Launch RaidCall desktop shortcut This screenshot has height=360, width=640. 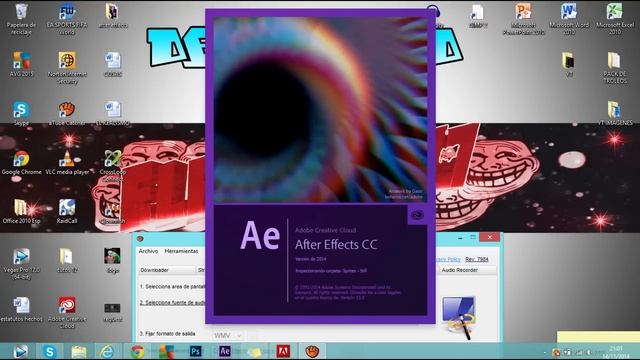[x=67, y=211]
